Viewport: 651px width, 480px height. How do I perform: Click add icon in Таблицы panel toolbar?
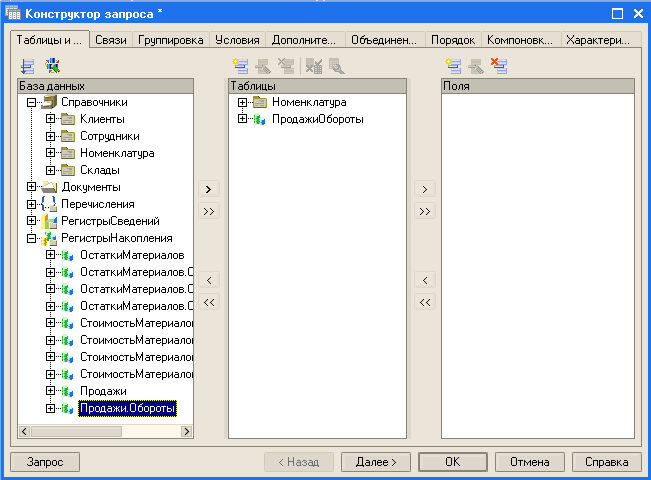pyautogui.click(x=240, y=67)
